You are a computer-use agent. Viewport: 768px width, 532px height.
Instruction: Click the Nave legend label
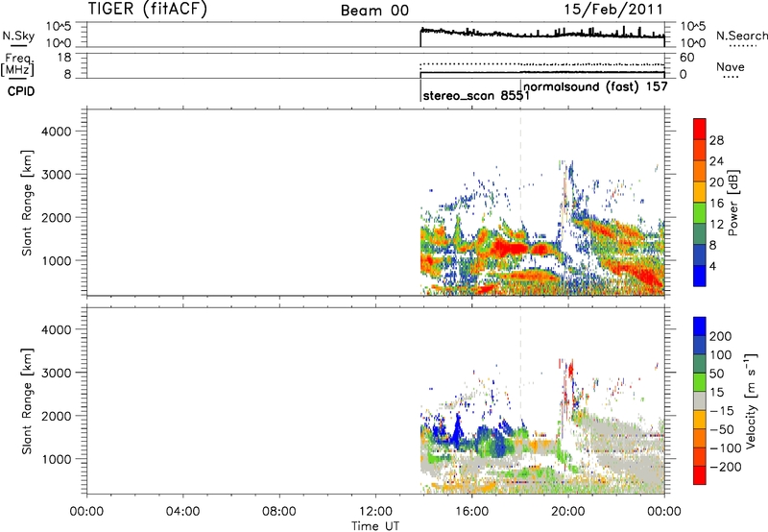(731, 66)
